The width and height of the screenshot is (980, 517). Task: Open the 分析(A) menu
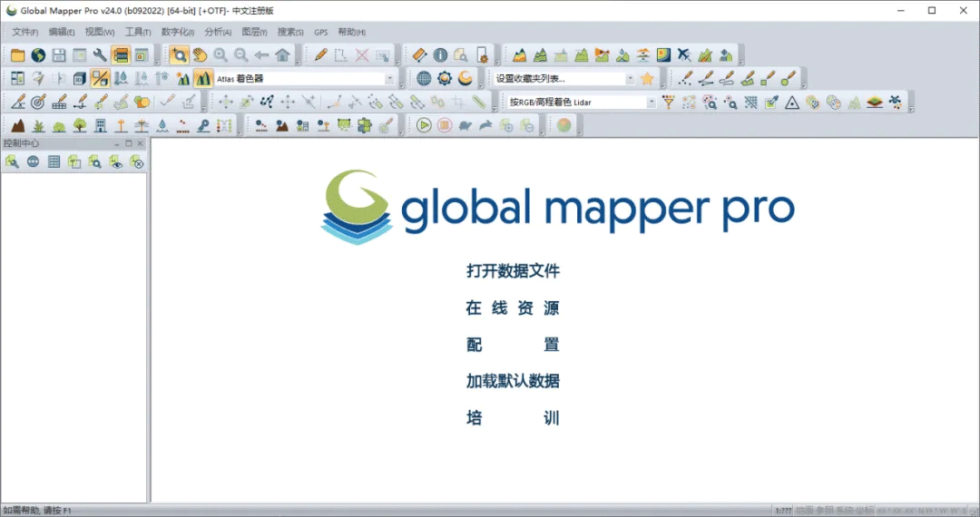(x=218, y=32)
